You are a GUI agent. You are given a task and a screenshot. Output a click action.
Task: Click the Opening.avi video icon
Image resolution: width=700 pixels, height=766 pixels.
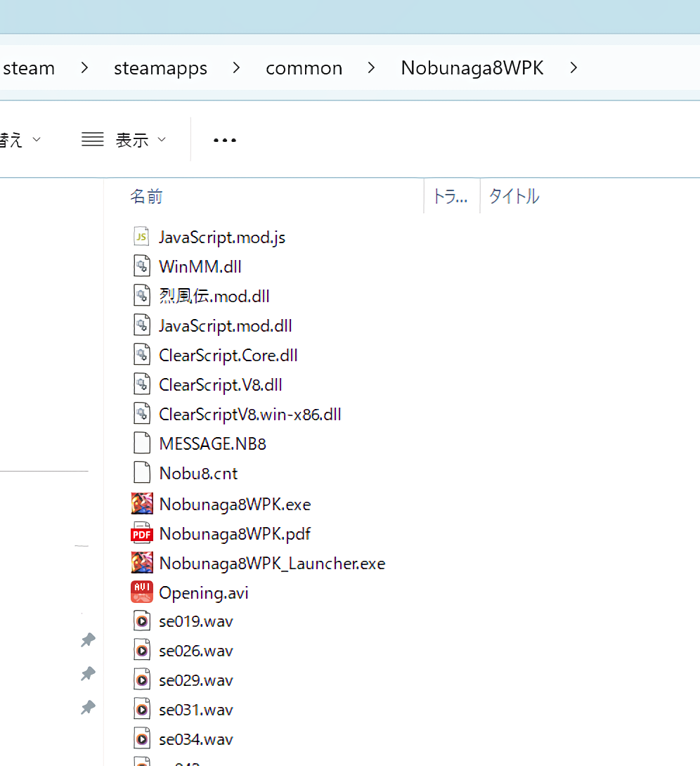click(x=142, y=592)
